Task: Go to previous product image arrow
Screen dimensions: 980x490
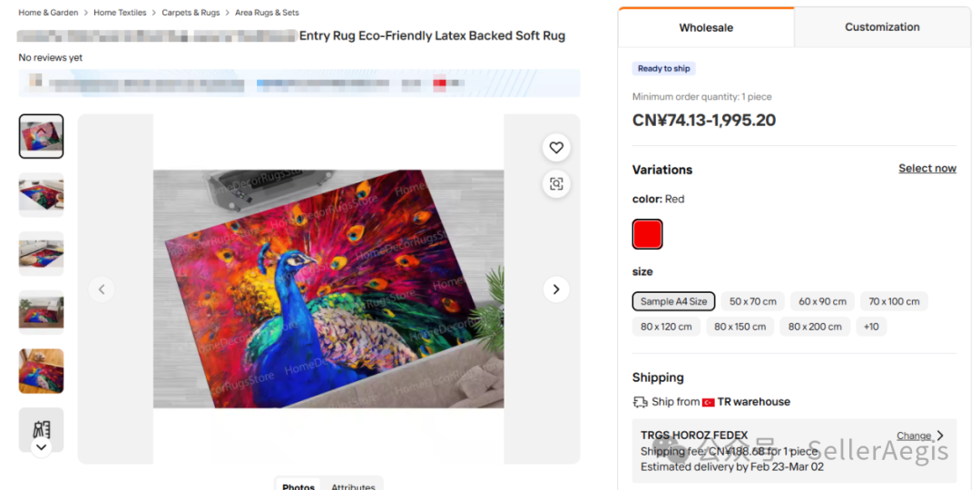Action: click(102, 289)
